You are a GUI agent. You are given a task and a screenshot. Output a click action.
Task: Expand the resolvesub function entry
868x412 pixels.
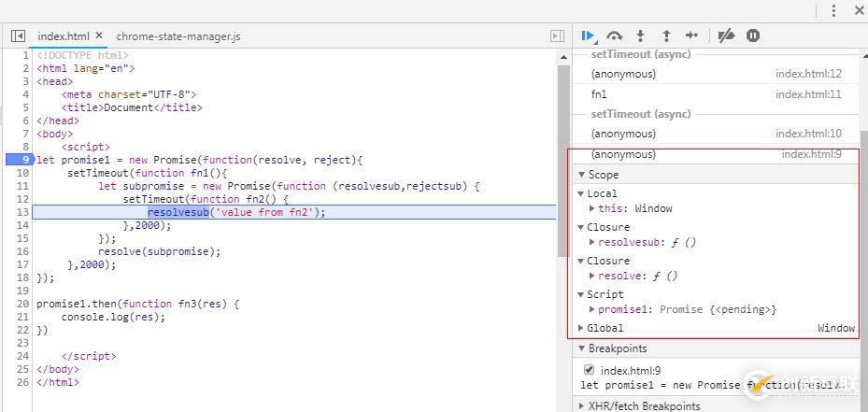[592, 243]
